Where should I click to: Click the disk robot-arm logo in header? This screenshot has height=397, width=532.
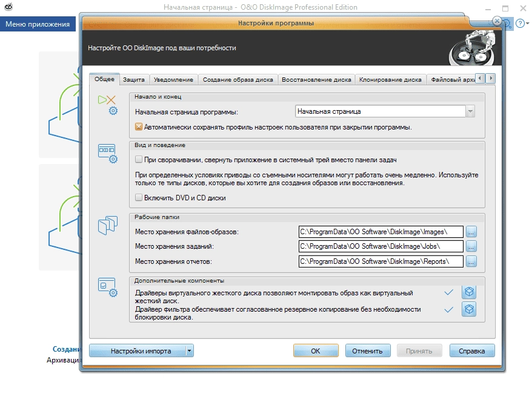pyautogui.click(x=473, y=47)
